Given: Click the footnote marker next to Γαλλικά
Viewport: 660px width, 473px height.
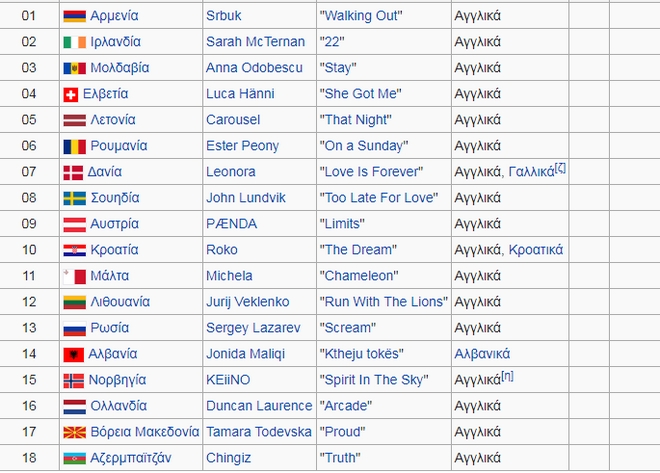Looking at the screenshot, I should pyautogui.click(x=561, y=168).
